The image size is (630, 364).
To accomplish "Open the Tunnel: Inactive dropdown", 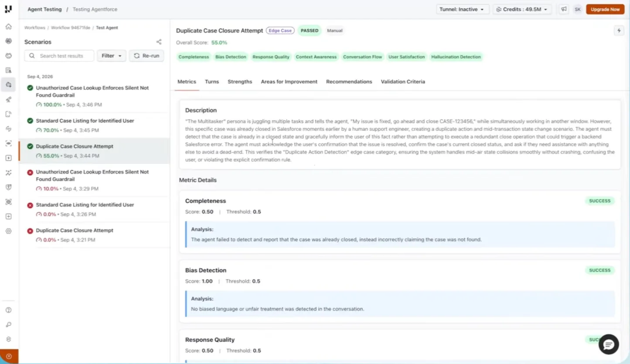I will coord(462,9).
